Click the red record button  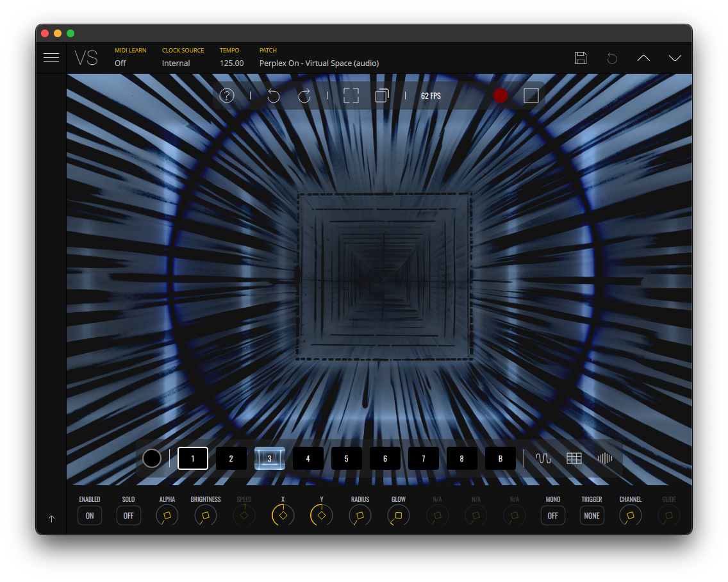click(x=500, y=96)
